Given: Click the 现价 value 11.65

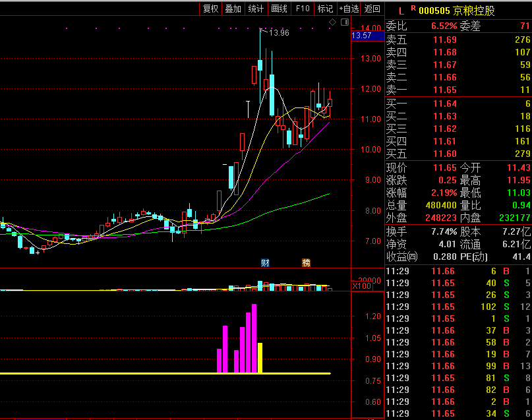Looking at the screenshot, I should tap(445, 168).
